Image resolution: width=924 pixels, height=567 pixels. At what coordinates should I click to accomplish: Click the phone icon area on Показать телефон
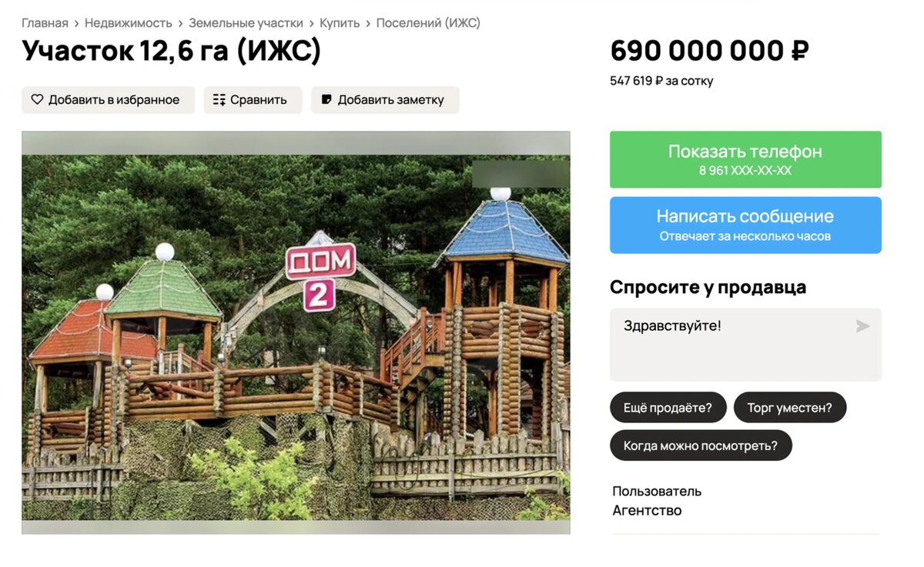click(745, 159)
